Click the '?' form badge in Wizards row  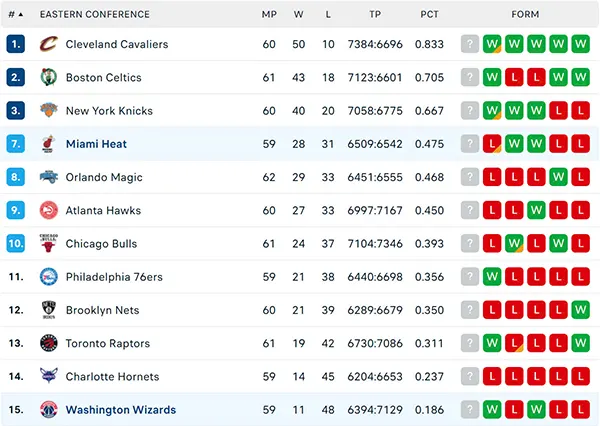[470, 410]
